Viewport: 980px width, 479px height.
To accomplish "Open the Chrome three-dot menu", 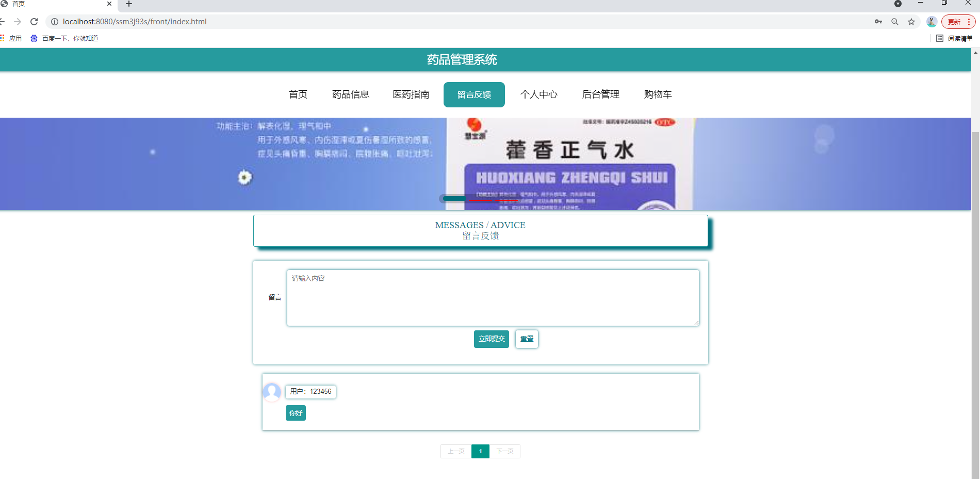I will 969,22.
